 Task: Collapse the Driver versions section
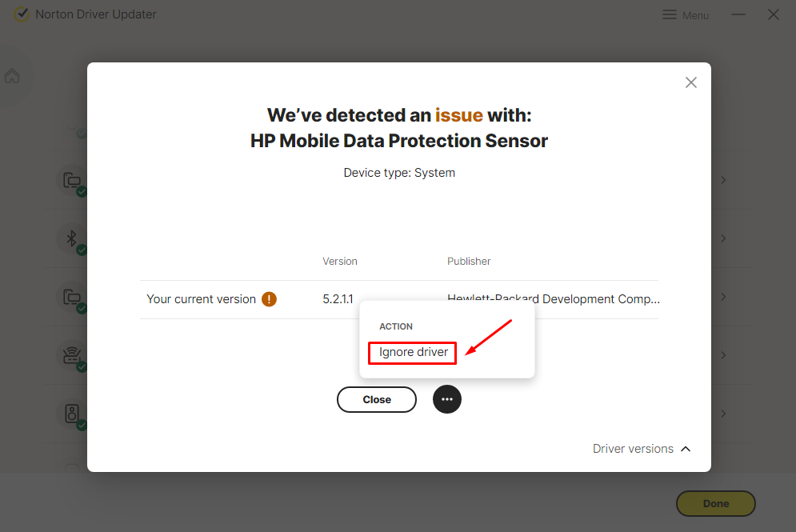point(642,449)
